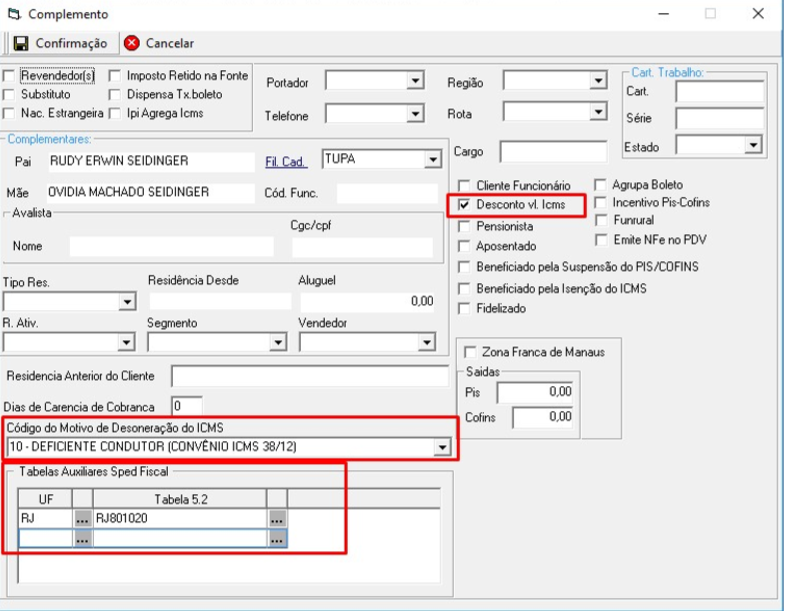Viewport: 785px width, 611px height.
Task: Click the Cart. input field
Action: pos(720,92)
